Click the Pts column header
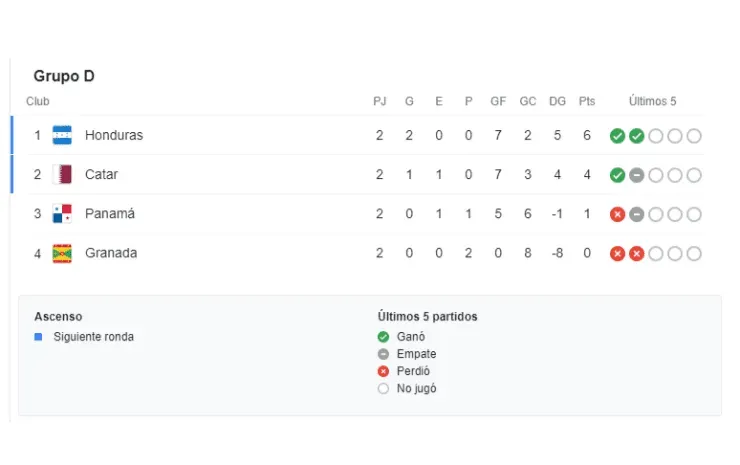This screenshot has height=465, width=740. pos(587,101)
